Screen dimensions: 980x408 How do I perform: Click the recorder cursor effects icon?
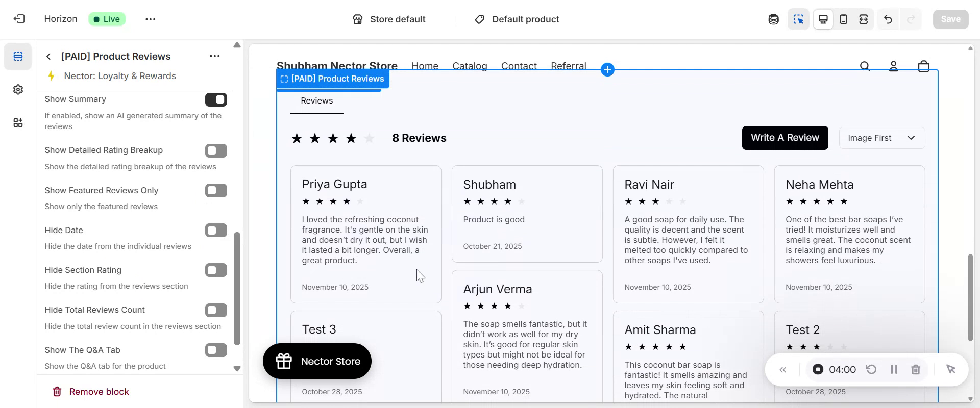click(x=951, y=369)
